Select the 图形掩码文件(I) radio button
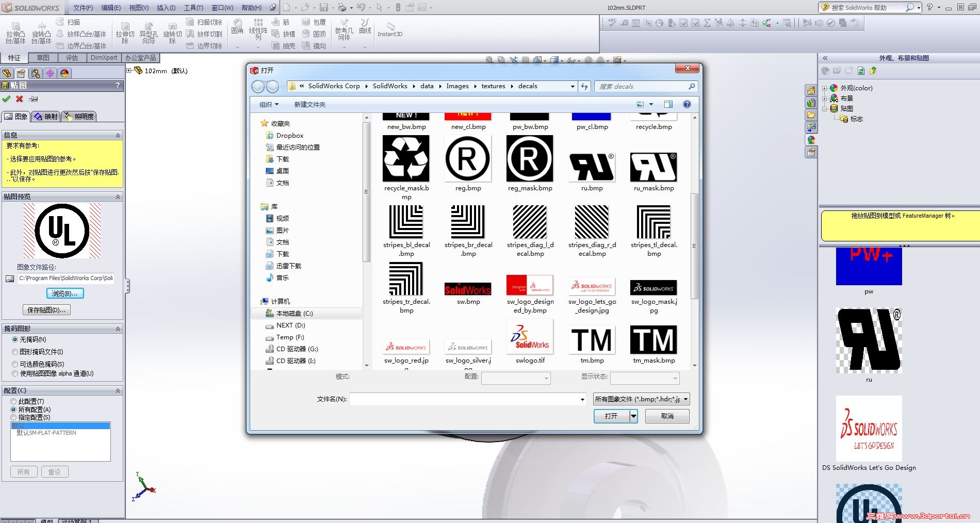 (15, 352)
